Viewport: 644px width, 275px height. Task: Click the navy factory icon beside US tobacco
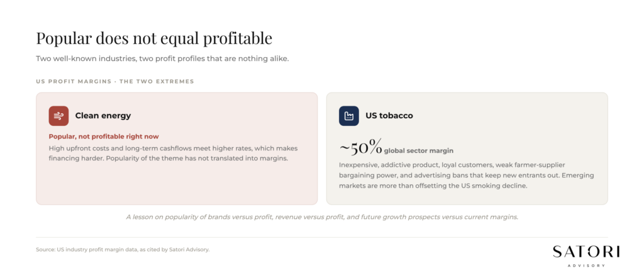pos(348,116)
